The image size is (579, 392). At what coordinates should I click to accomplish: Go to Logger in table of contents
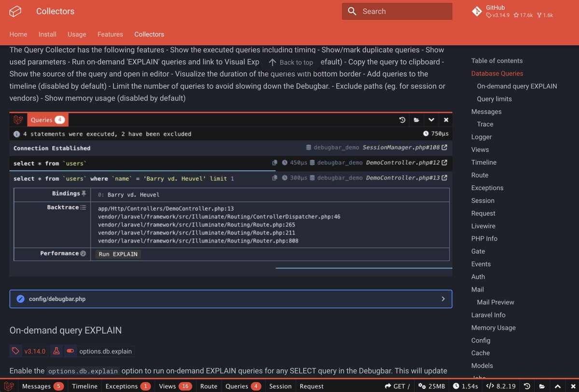tap(482, 137)
